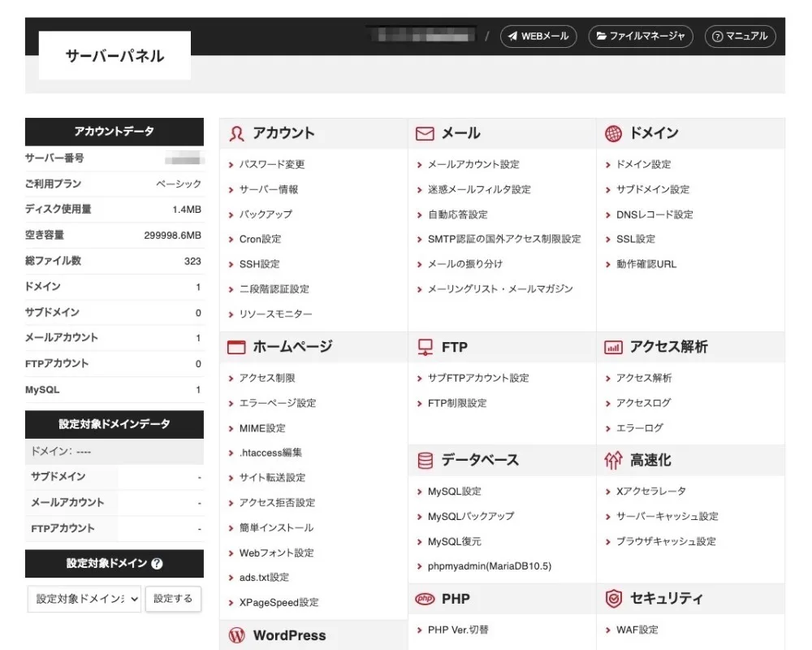The image size is (812, 650).
Task: Open the ファイルマネージャ header button
Action: [x=641, y=37]
